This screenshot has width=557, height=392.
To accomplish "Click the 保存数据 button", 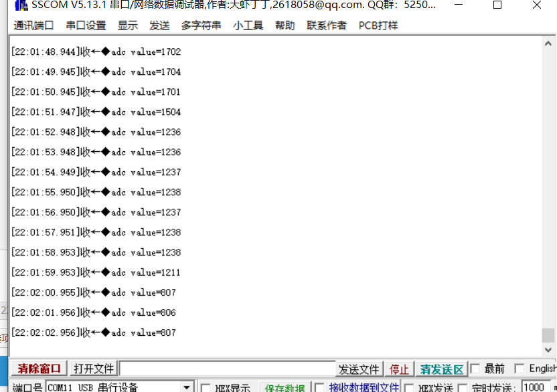I will click(x=284, y=387).
